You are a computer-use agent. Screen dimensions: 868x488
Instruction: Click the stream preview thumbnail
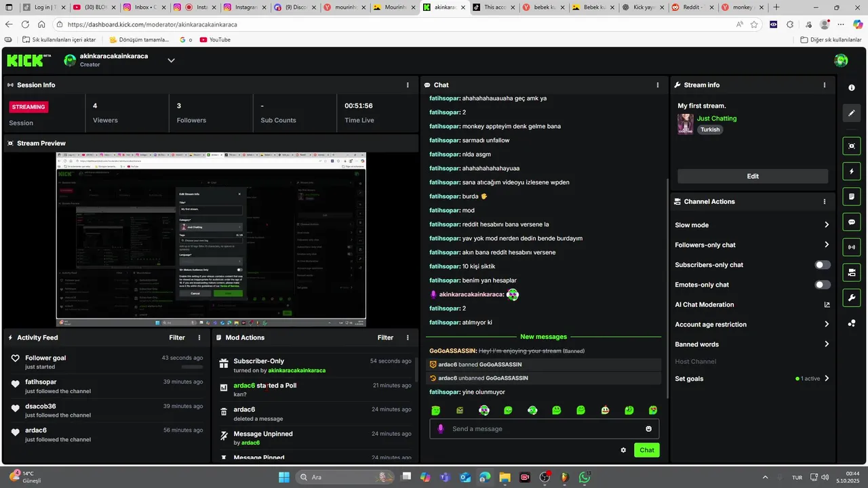tap(211, 239)
